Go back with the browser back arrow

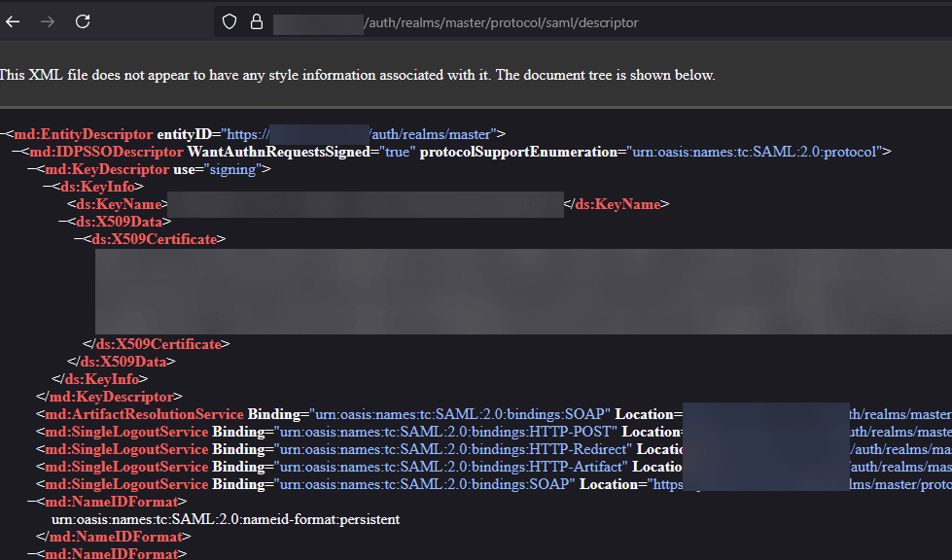coord(13,21)
